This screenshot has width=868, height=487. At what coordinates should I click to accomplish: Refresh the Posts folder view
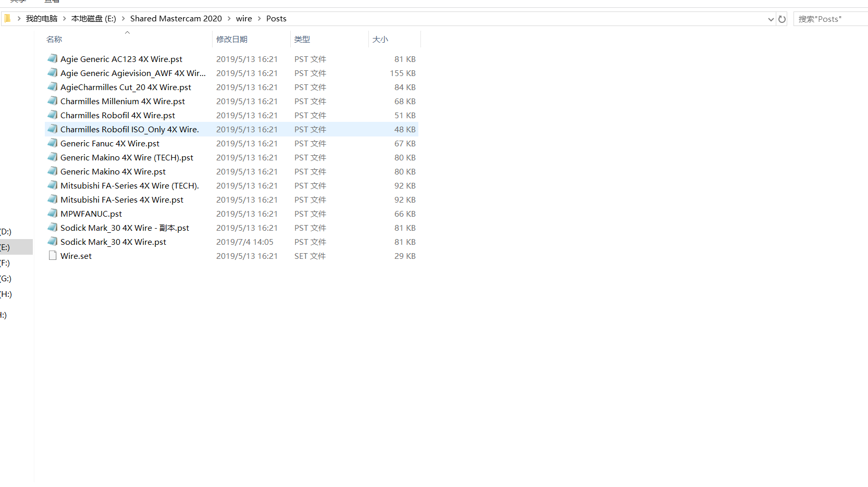[782, 19]
